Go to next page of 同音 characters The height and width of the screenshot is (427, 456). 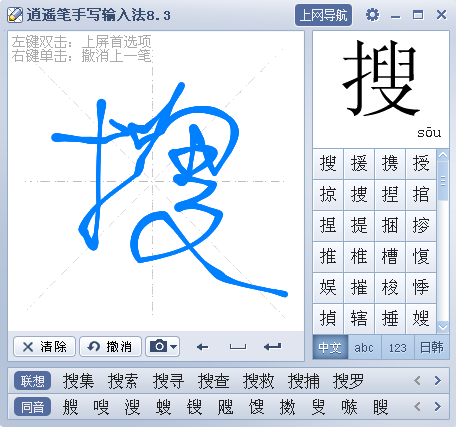coord(438,406)
